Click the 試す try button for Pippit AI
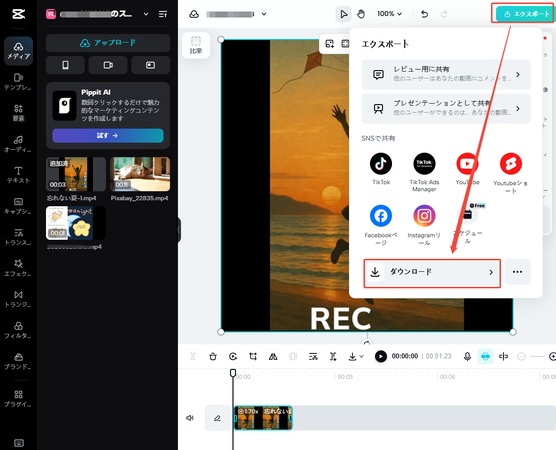This screenshot has height=450, width=556. [x=108, y=135]
